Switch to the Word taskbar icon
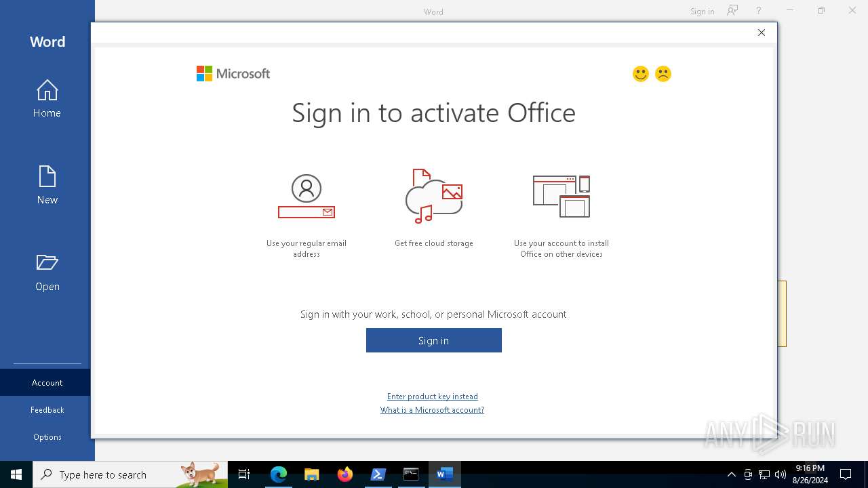The height and width of the screenshot is (488, 868). (444, 474)
